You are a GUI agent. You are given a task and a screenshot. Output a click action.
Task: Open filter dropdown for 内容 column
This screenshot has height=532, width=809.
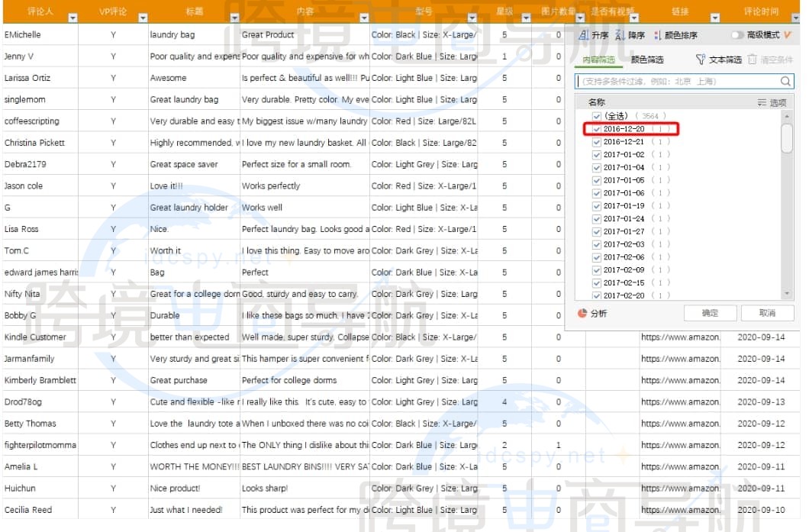pos(364,18)
